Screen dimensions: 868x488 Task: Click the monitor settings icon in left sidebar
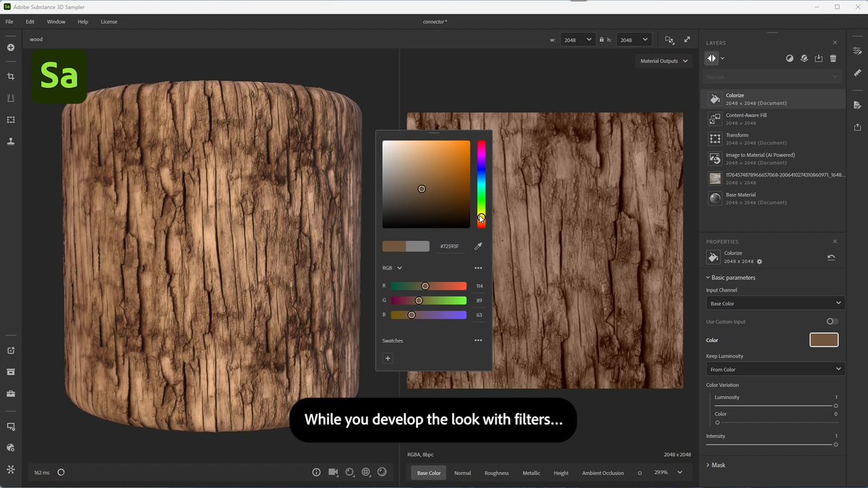[11, 427]
